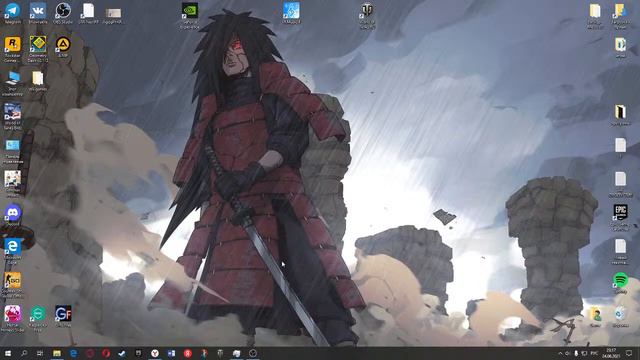
Task: Open the Windows Start menu
Action: pyautogui.click(x=8, y=353)
